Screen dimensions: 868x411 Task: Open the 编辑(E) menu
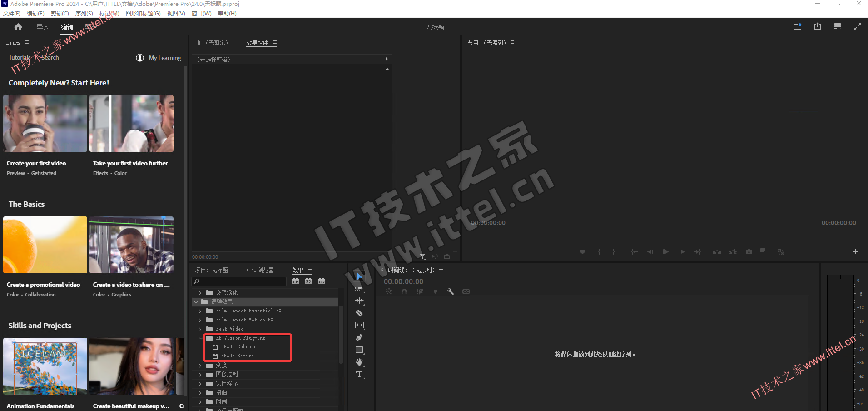click(x=35, y=14)
